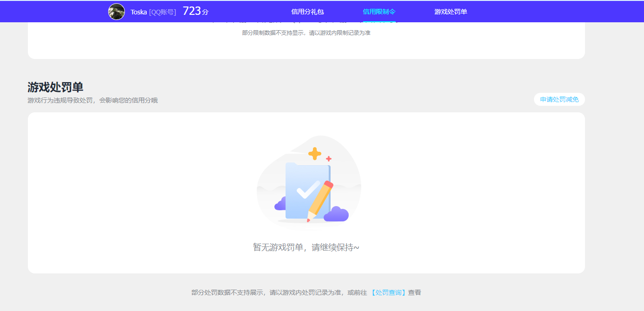Click the large yellow plus sparkle
Screen dimensions: 644x311
click(x=315, y=154)
